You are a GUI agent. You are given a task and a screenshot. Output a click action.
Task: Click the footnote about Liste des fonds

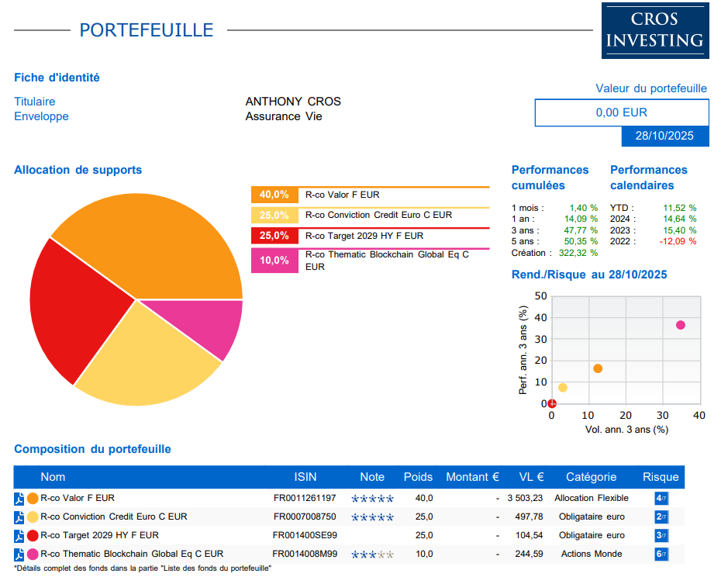(143, 568)
